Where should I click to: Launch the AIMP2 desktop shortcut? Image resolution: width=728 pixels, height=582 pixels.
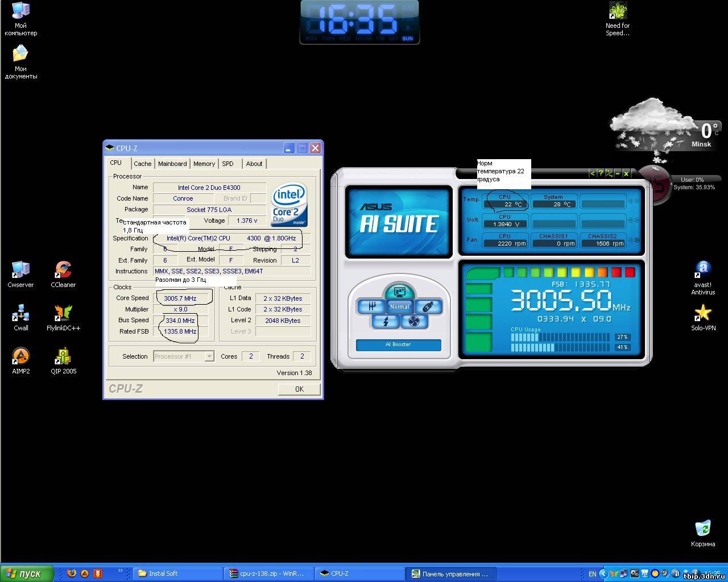[x=20, y=360]
